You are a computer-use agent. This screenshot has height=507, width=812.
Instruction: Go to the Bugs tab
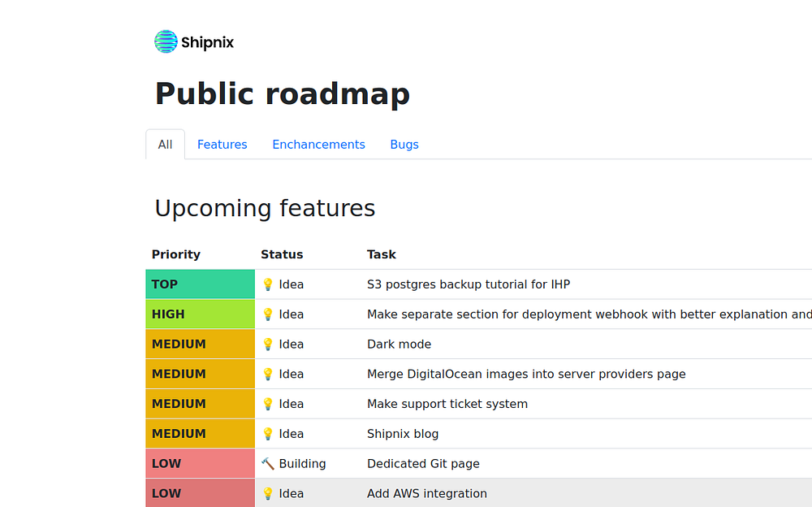tap(404, 145)
